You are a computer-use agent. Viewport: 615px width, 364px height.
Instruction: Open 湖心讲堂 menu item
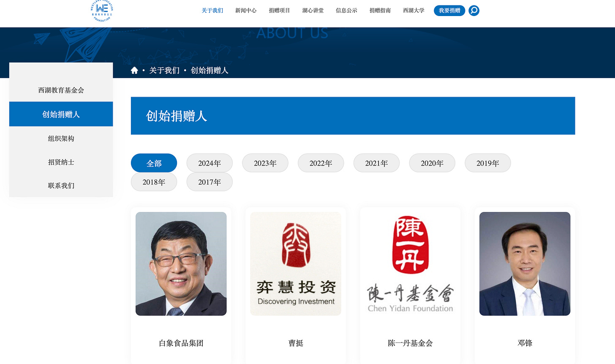pos(313,11)
